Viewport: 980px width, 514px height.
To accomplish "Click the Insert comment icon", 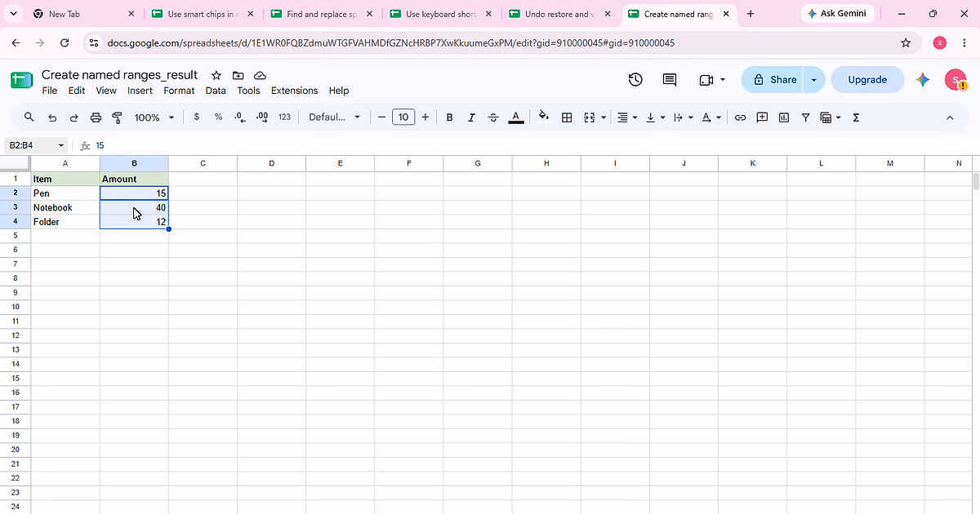I will tap(762, 117).
